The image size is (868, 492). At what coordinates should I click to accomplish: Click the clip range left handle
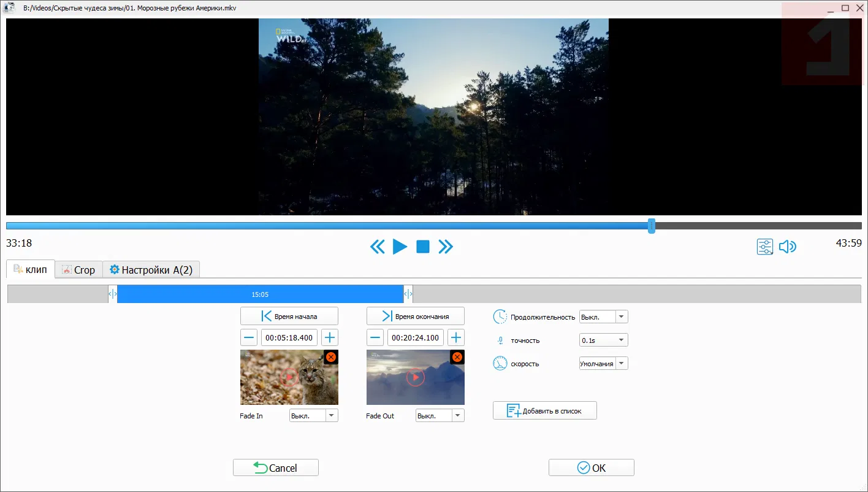point(113,294)
